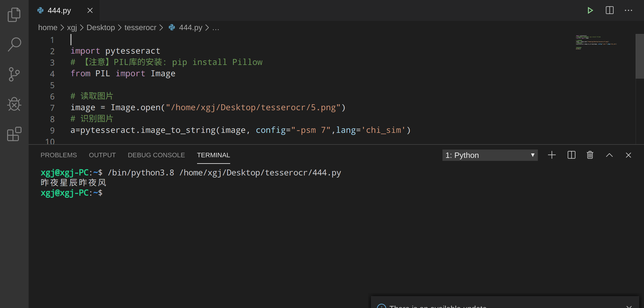Split the terminal pane
The height and width of the screenshot is (308, 644).
pos(571,155)
